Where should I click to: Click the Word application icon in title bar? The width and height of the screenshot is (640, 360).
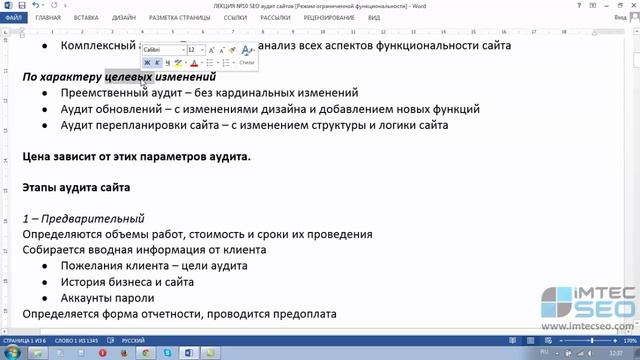8,6
